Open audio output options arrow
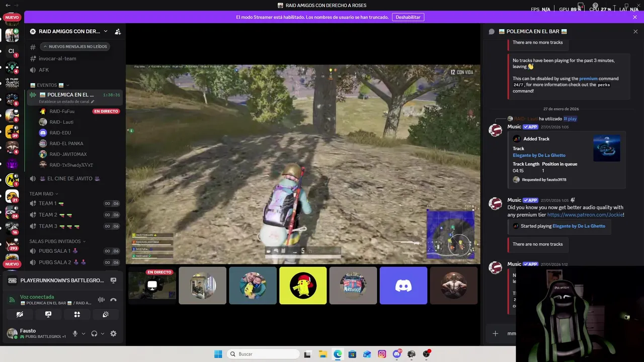 103,333
